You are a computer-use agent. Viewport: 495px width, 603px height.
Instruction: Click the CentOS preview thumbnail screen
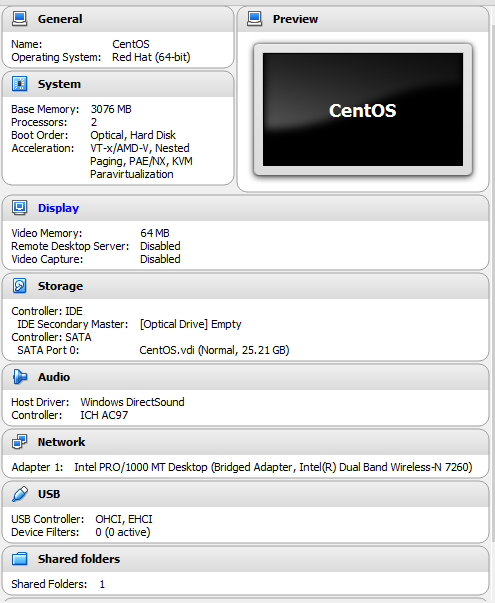click(x=363, y=110)
